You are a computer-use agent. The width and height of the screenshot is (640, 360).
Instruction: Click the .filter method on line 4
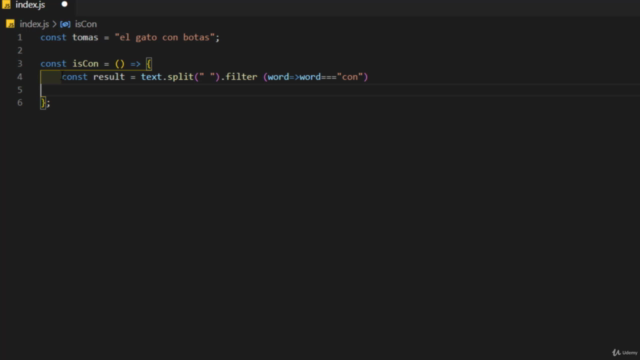coord(239,77)
